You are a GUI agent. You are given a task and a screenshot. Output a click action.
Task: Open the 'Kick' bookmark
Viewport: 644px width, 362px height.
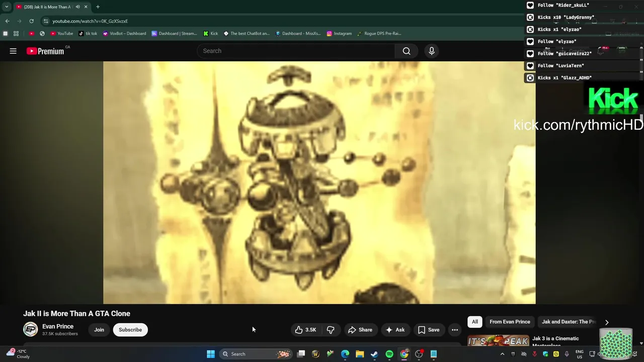(210, 34)
